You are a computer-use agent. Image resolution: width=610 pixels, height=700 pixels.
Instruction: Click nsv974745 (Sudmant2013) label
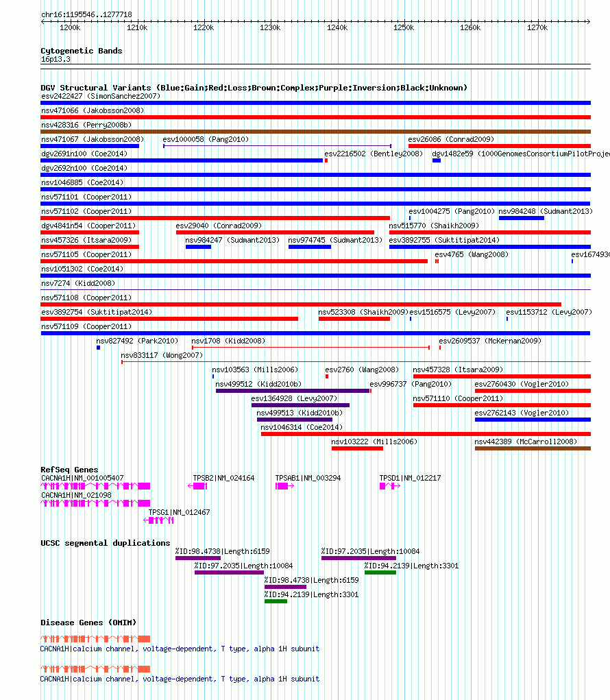(x=335, y=240)
